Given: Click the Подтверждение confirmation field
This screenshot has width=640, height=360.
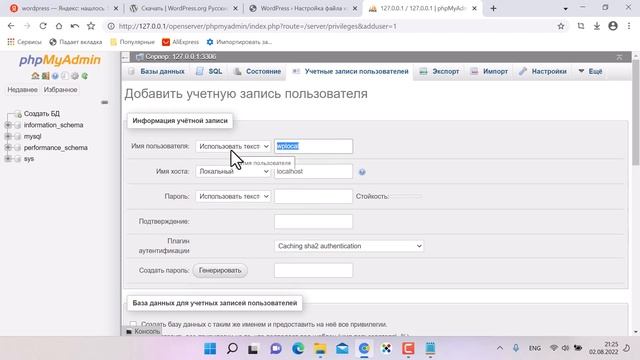Looking at the screenshot, I should pyautogui.click(x=313, y=222).
